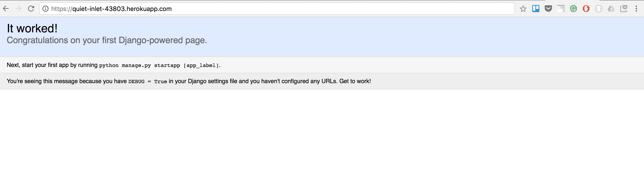
Task: Click the curly-braces extension icon
Action: tap(598, 9)
